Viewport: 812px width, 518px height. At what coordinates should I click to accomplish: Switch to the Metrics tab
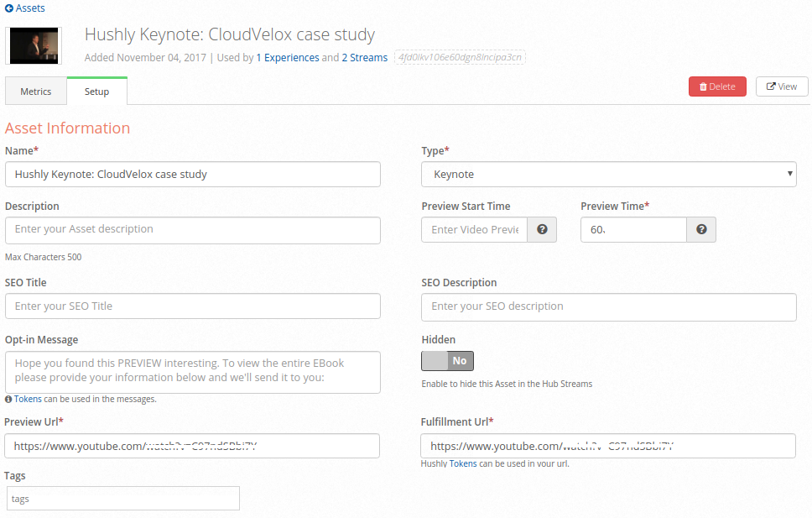tap(36, 92)
